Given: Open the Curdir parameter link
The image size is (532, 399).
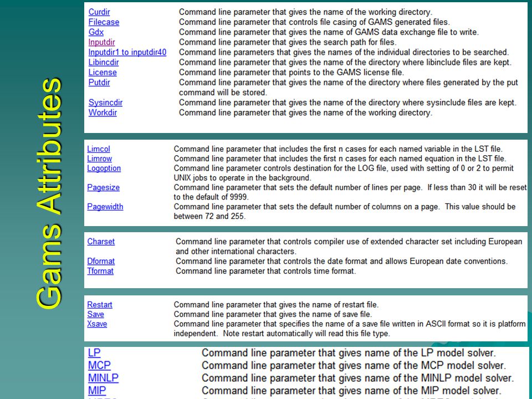Looking at the screenshot, I should click(x=99, y=12).
